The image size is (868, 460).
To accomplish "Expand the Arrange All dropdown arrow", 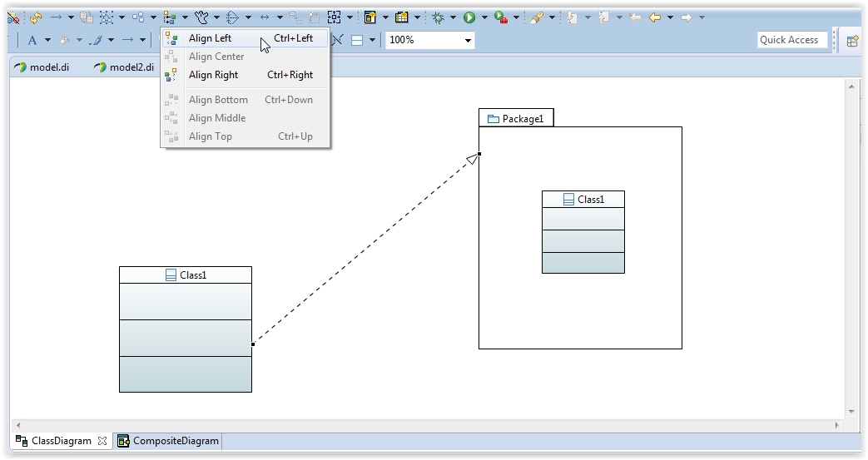I will [x=153, y=17].
